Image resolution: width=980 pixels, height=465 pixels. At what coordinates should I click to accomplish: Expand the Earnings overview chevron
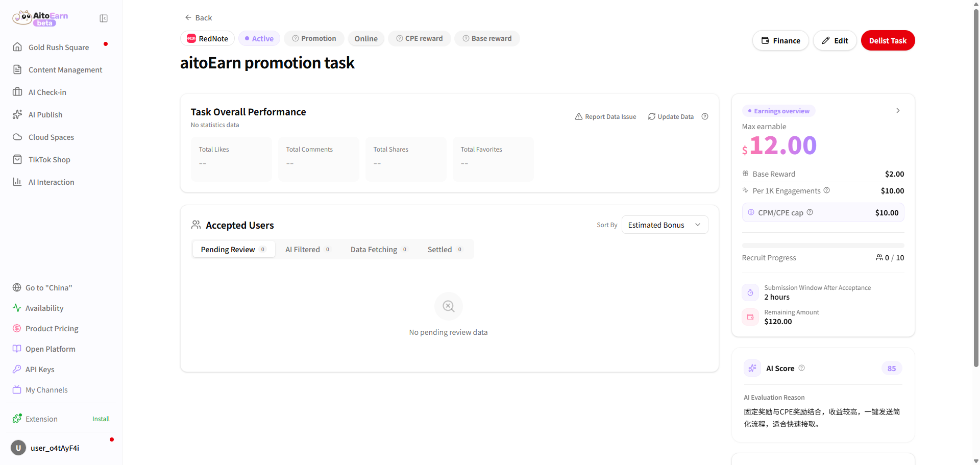coord(898,111)
